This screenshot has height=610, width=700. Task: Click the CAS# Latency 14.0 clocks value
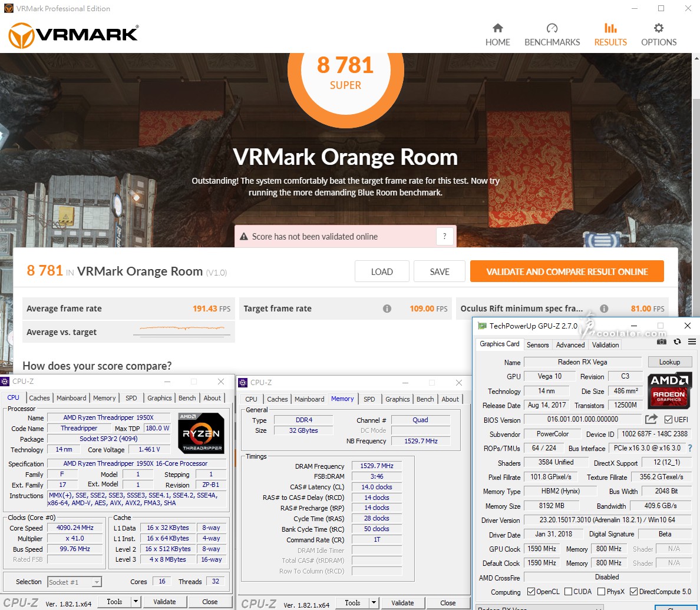[377, 487]
